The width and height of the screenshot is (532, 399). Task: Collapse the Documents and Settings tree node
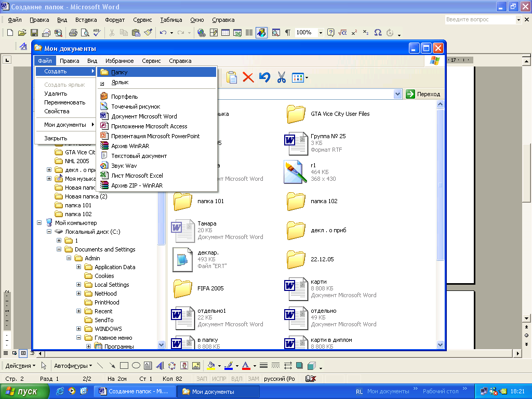click(59, 249)
